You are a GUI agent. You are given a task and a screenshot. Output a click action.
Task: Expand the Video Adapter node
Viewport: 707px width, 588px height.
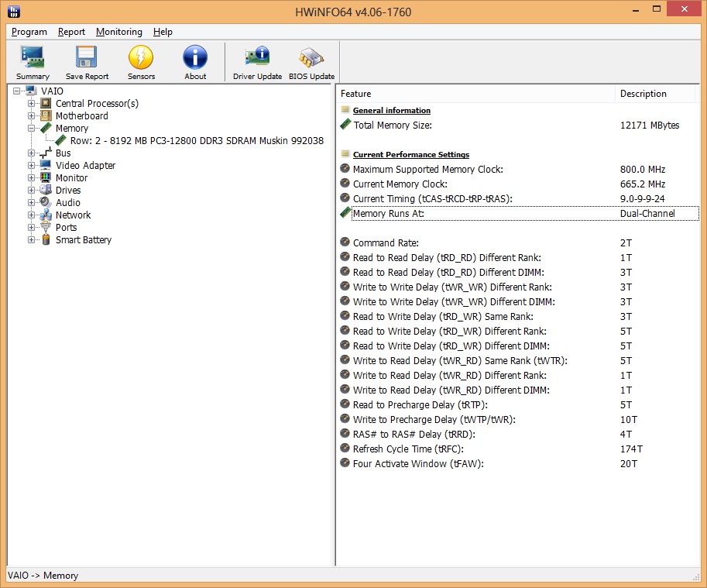[x=31, y=166]
